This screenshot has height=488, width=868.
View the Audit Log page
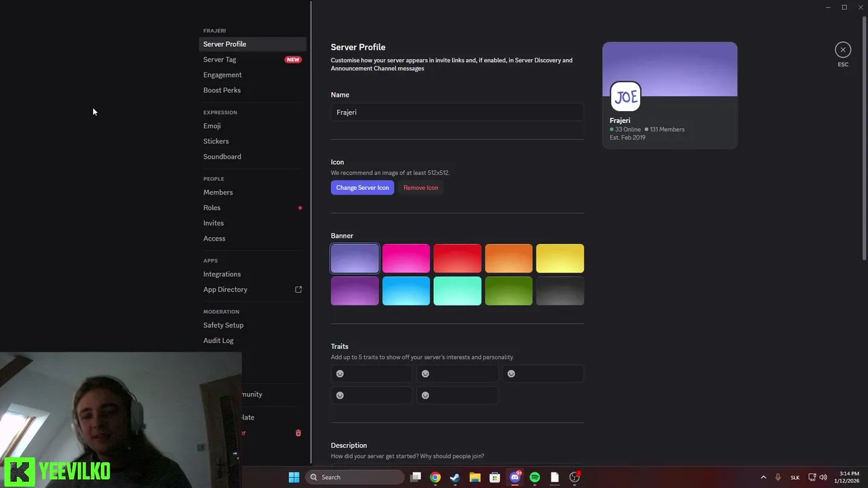253,340
